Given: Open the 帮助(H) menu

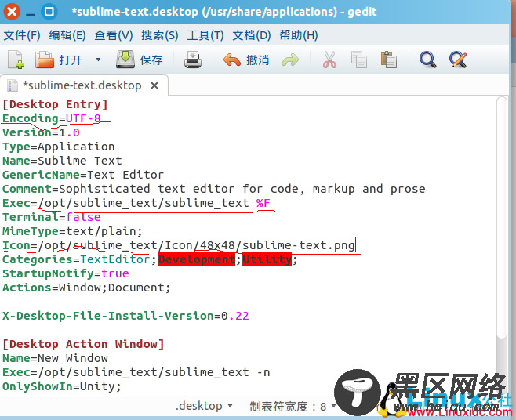Looking at the screenshot, I should point(299,34).
